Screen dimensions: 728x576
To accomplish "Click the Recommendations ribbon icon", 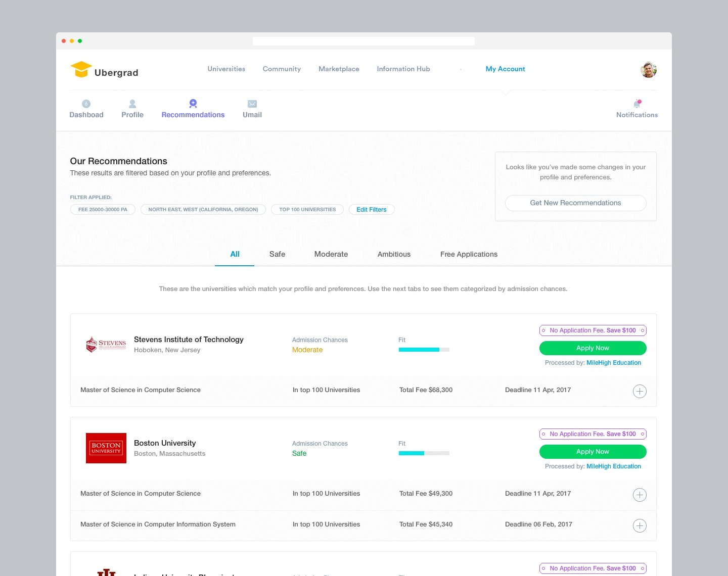I will [193, 104].
